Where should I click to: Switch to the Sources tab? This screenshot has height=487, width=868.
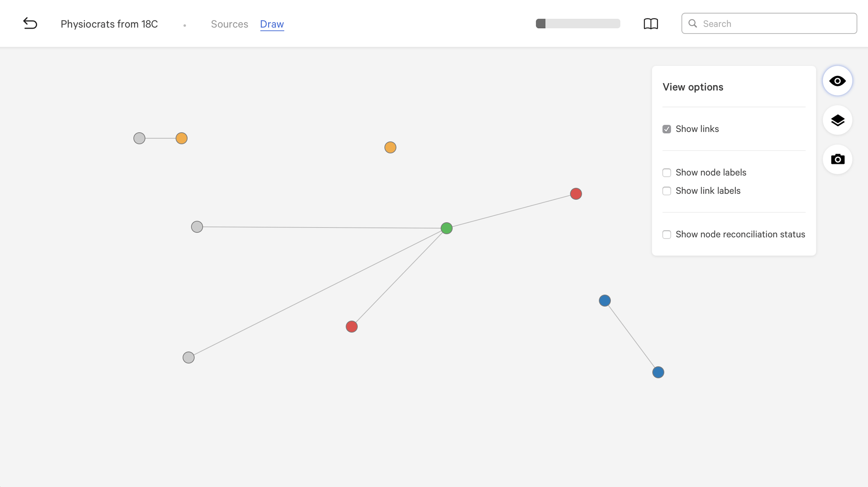[230, 24]
